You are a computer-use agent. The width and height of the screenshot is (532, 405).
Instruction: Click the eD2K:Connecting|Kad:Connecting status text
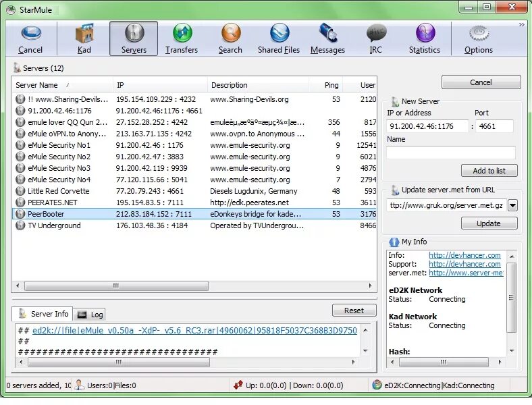tap(439, 385)
